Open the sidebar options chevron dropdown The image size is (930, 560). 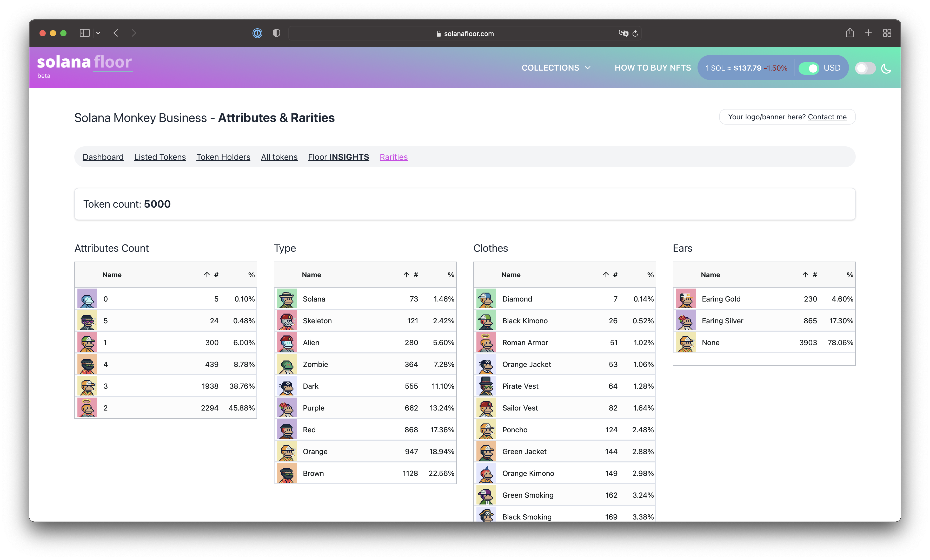[x=98, y=33]
